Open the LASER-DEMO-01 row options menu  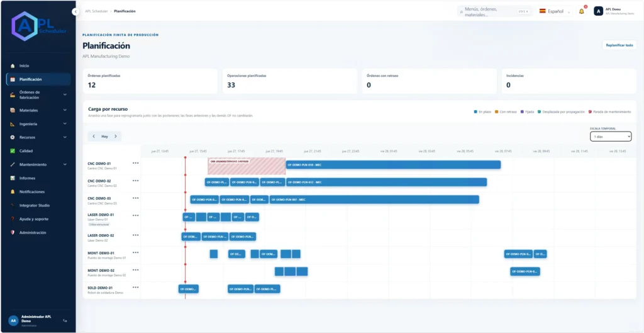point(136,214)
